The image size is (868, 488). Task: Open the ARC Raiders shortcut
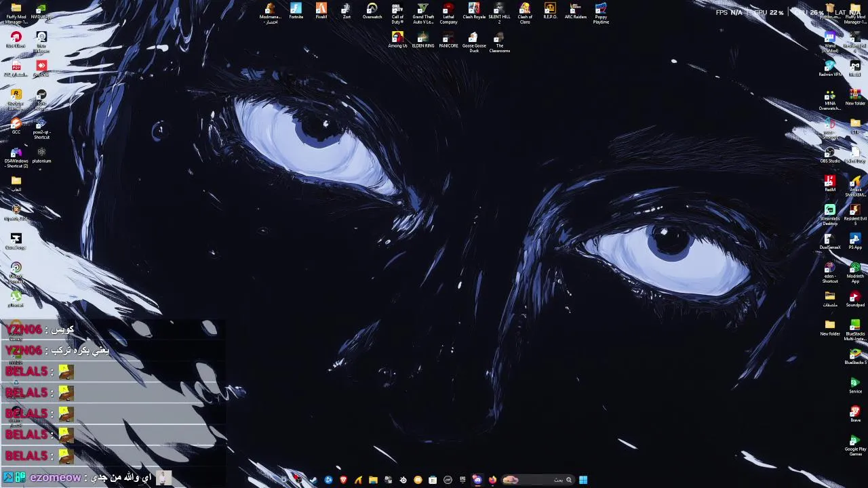pos(576,12)
